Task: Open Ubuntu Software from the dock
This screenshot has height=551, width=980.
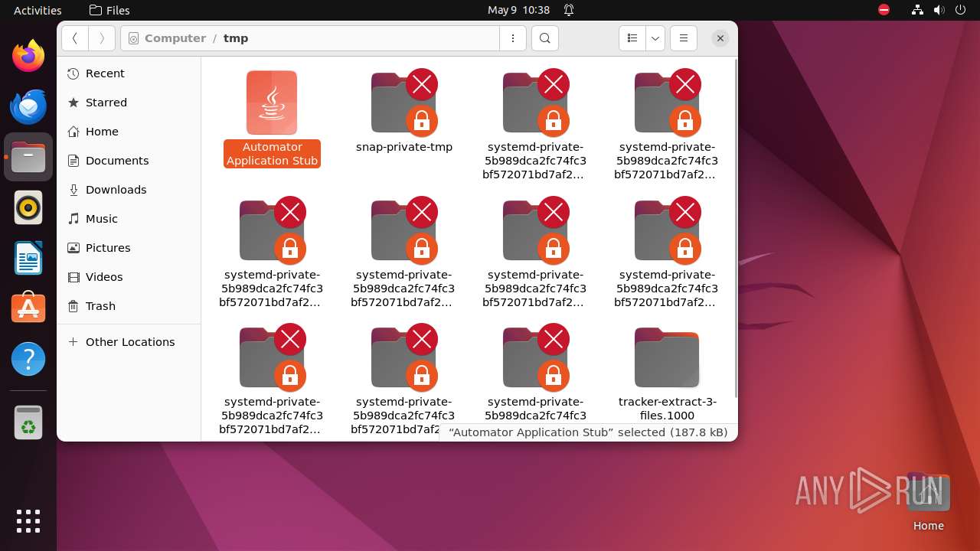Action: click(x=28, y=308)
